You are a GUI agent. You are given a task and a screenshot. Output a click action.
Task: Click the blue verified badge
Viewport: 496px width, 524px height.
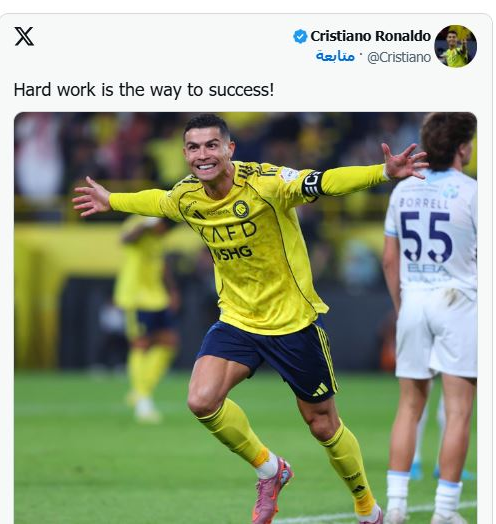click(300, 36)
